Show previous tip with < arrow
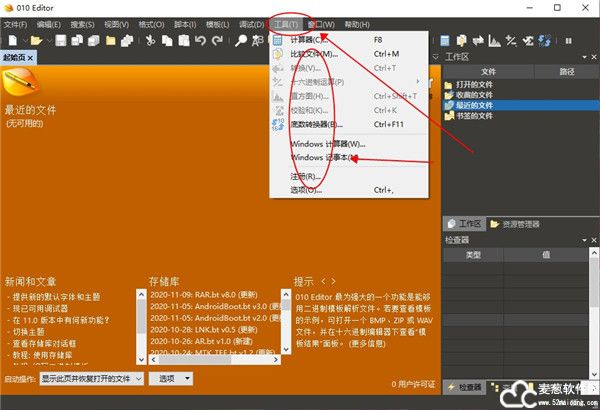600x410 pixels. (x=323, y=281)
